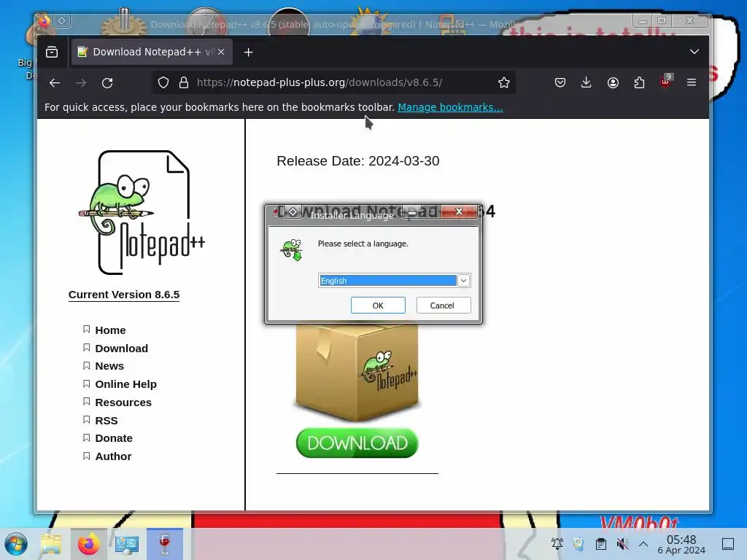Click the URL address bar
This screenshot has width=747, height=560.
click(x=333, y=82)
